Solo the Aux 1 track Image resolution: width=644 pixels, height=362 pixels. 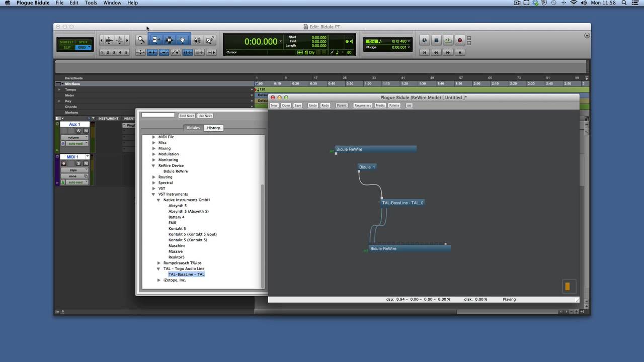click(x=78, y=131)
